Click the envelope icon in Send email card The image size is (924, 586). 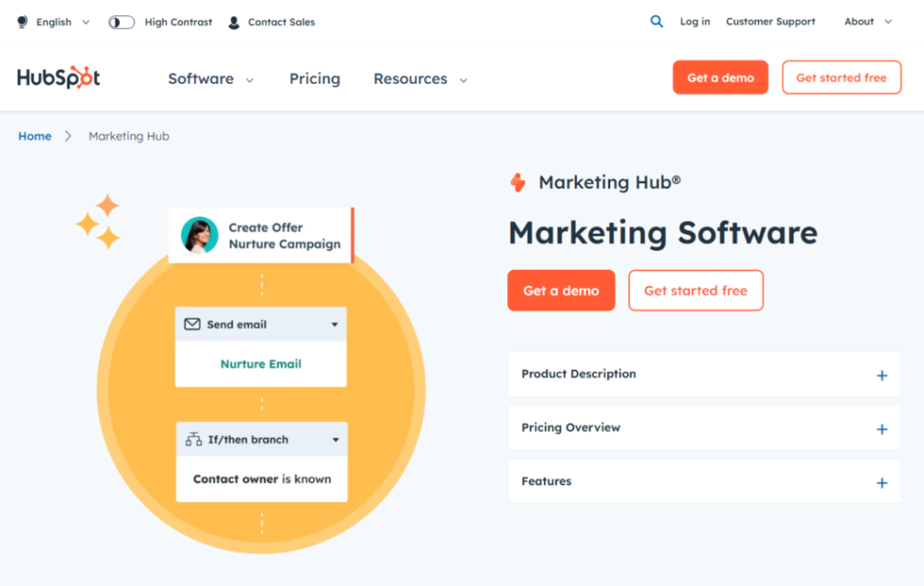192,324
